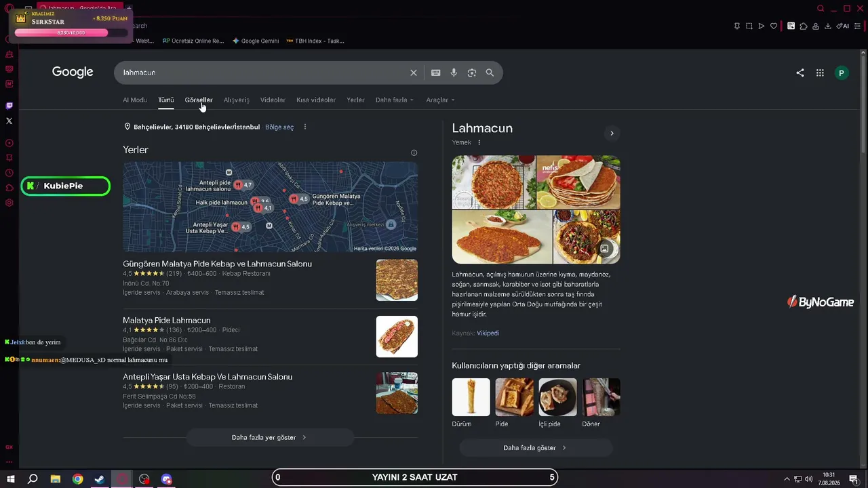Share this Google results page
Image resolution: width=868 pixels, height=488 pixels.
[x=800, y=73]
